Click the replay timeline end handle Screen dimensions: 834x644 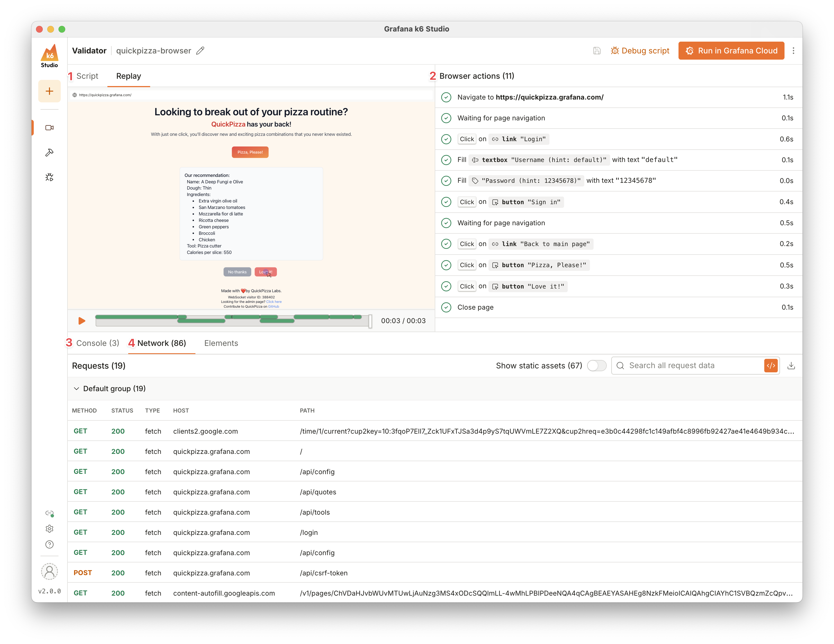370,321
